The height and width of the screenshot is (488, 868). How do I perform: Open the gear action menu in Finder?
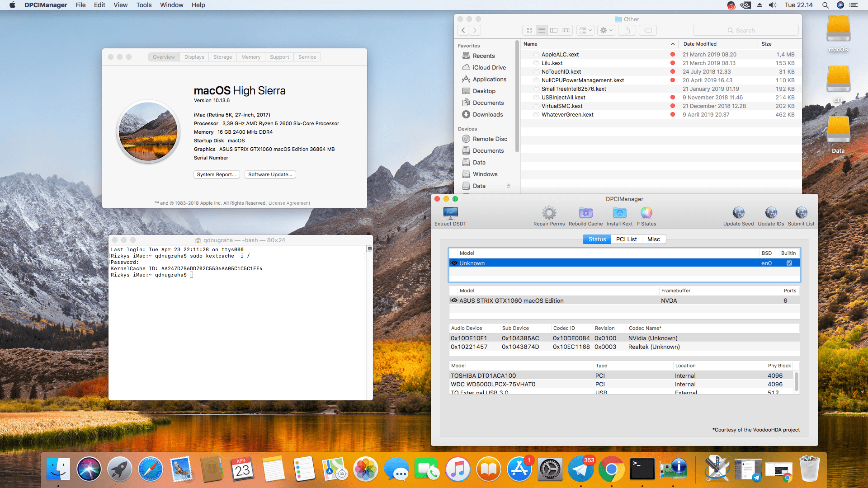[606, 30]
